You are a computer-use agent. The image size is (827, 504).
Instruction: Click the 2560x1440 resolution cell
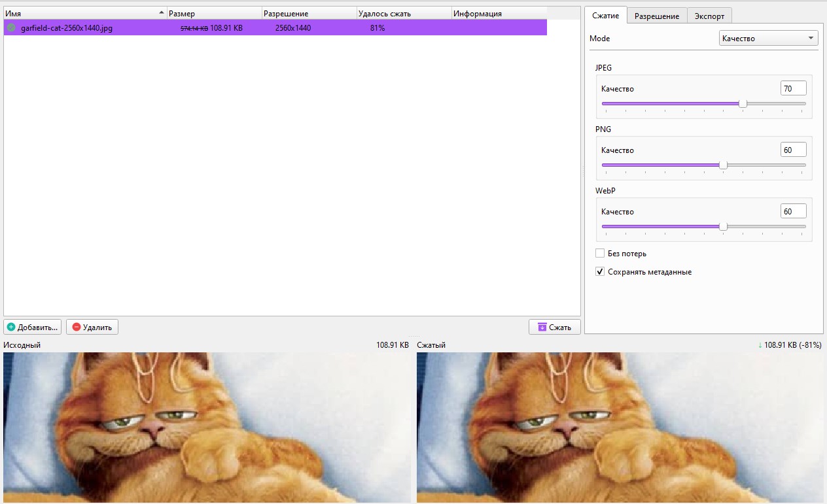[293, 28]
